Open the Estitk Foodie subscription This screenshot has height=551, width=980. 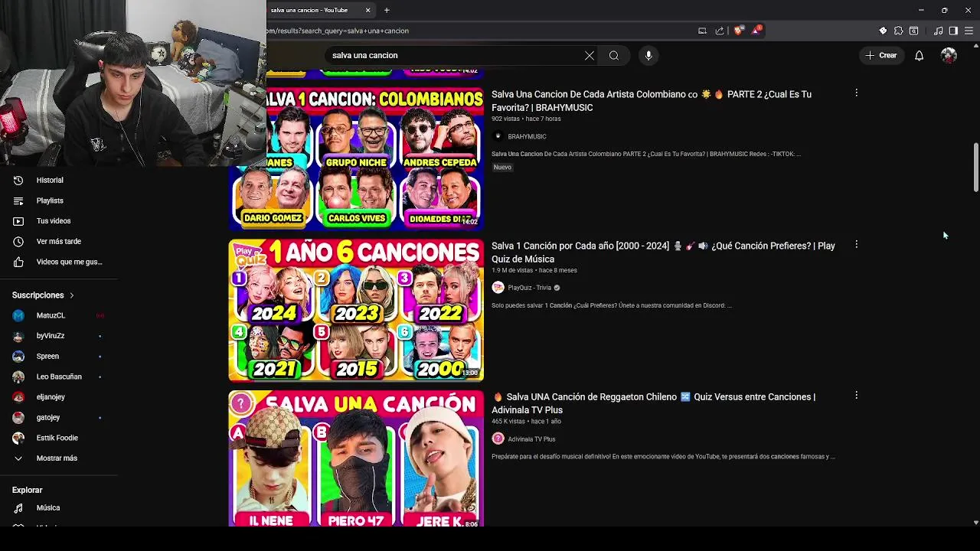58,438
